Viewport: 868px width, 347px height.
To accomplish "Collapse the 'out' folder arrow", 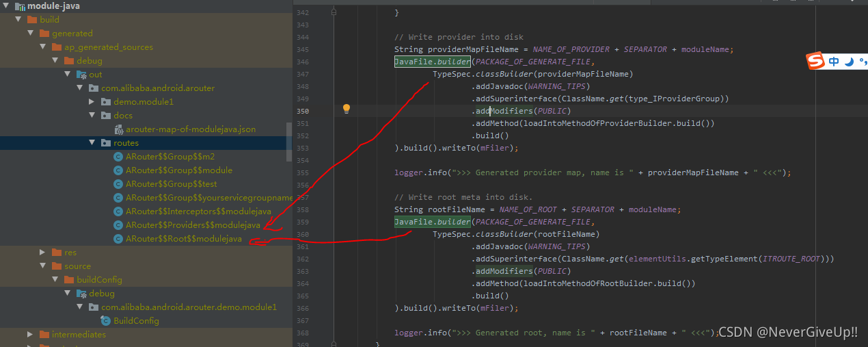I will [67, 75].
